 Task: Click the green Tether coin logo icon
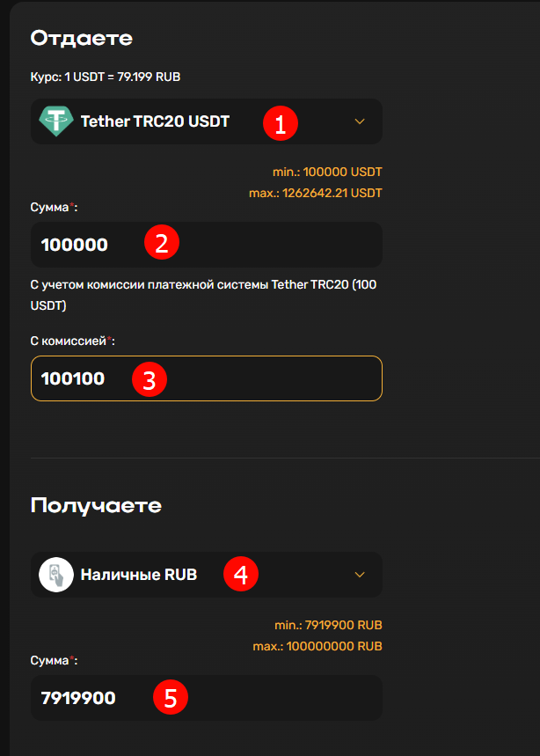56,121
